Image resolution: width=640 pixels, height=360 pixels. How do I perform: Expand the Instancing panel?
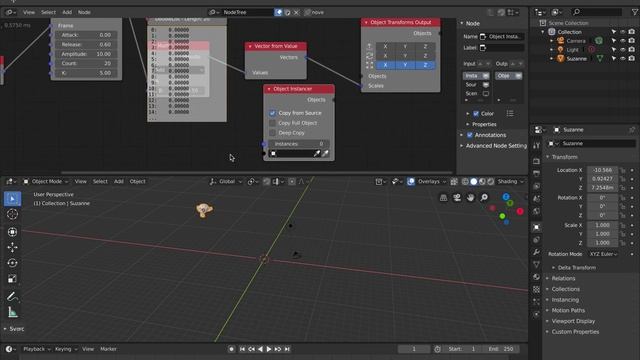point(565,300)
